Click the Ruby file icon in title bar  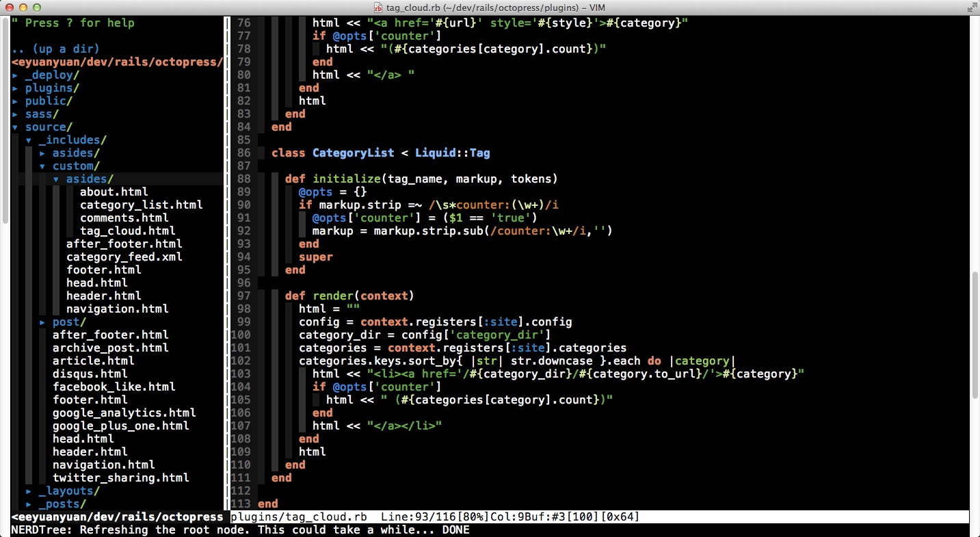click(x=378, y=7)
